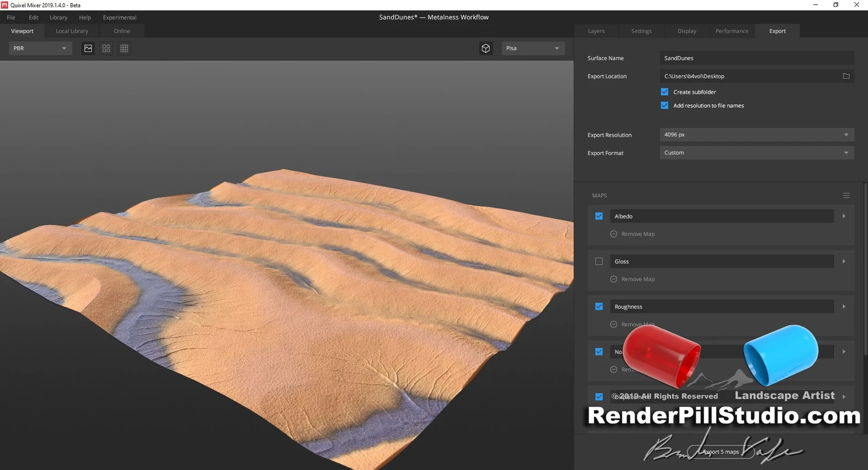Open the Export Resolution dropdown
Screen dimensions: 868x470
[x=756, y=134]
